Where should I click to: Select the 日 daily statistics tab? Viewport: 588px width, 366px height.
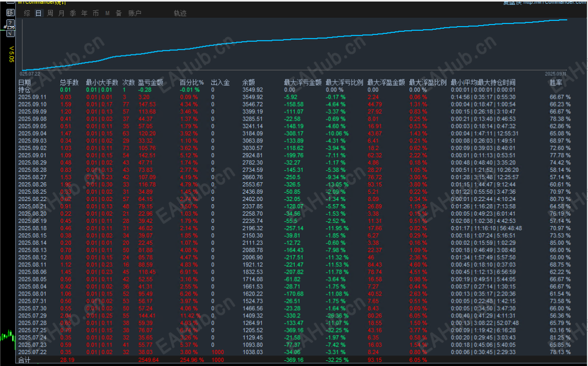39,13
